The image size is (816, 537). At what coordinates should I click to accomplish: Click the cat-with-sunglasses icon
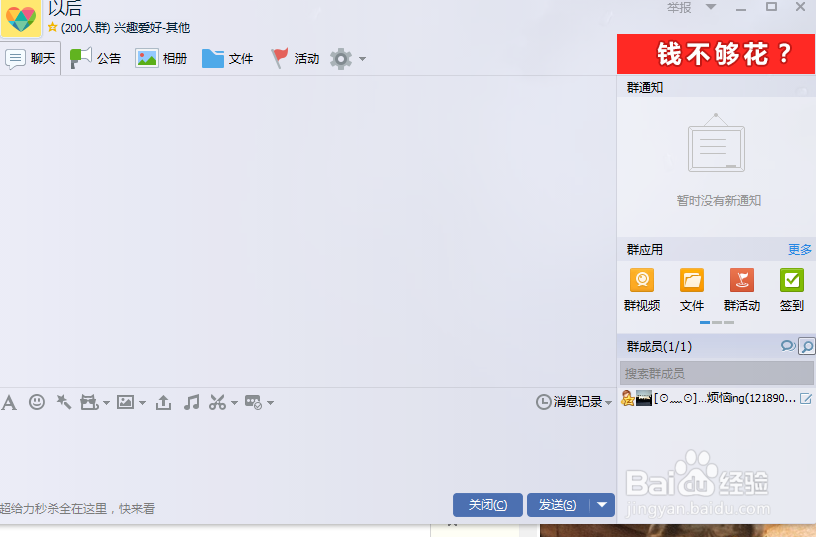coord(89,402)
